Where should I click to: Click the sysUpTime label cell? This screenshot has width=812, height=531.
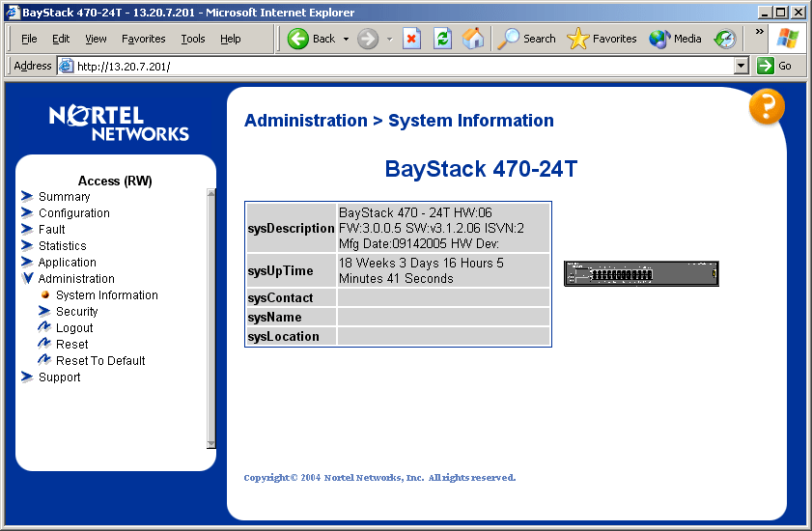pos(291,270)
